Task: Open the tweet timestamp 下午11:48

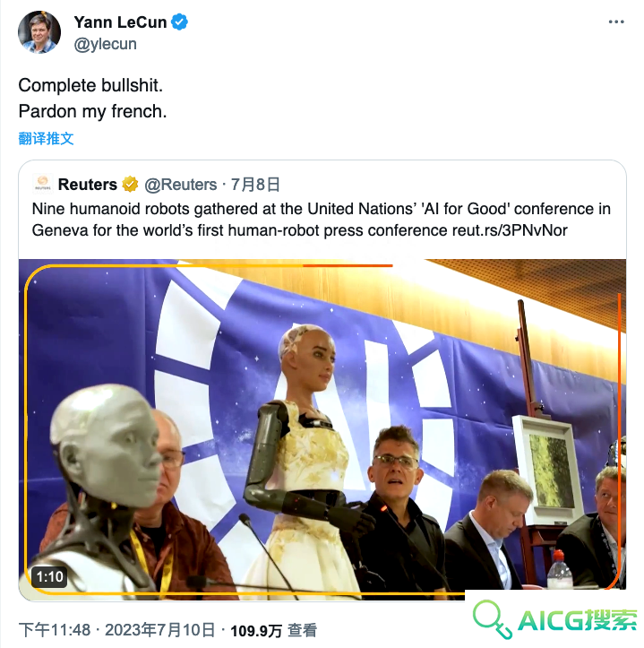Action: (54, 630)
